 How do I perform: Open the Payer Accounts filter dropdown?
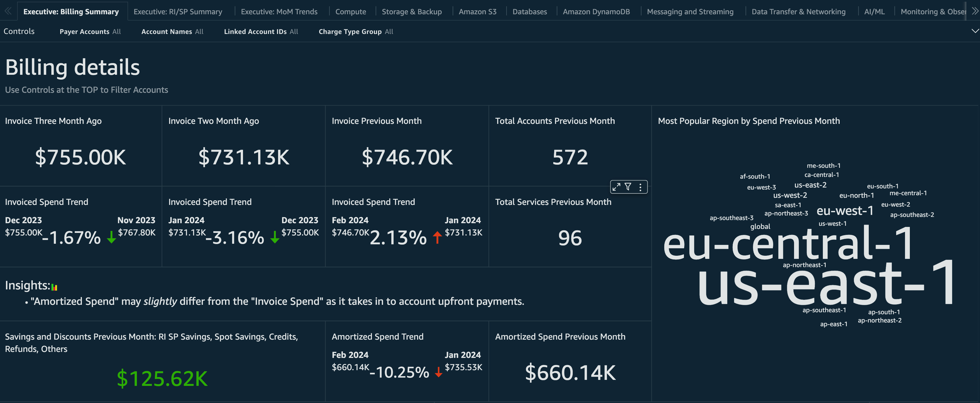click(x=90, y=32)
